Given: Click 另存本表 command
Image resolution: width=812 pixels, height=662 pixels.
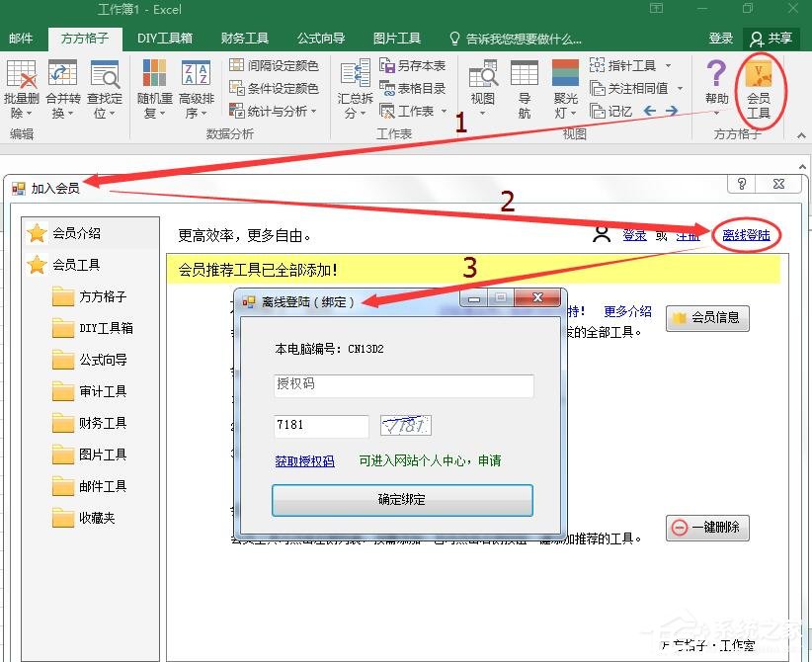Looking at the screenshot, I should (412, 65).
